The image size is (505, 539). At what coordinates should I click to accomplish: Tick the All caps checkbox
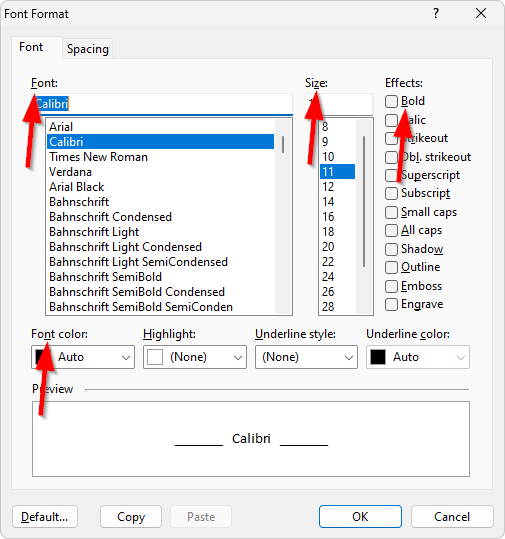[x=391, y=230]
